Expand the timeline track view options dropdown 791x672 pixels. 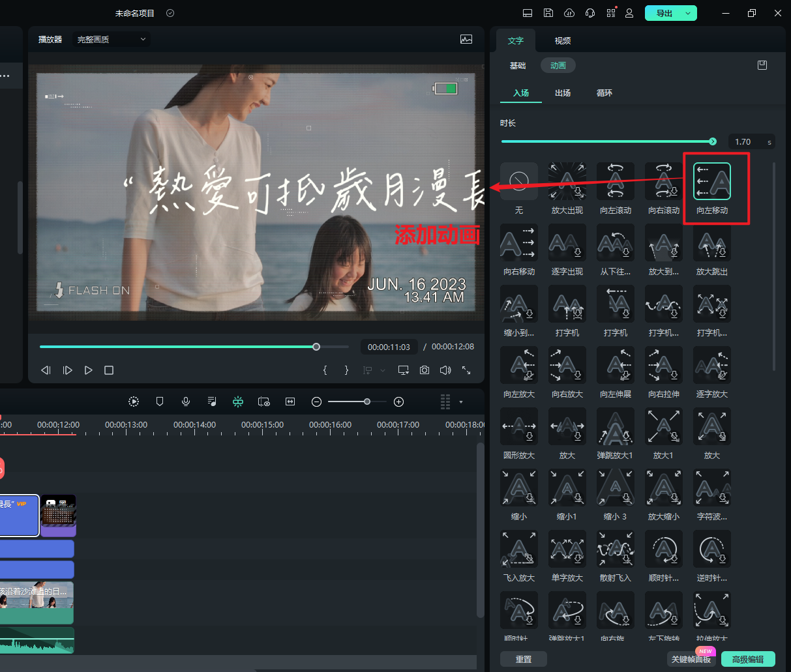(x=461, y=402)
